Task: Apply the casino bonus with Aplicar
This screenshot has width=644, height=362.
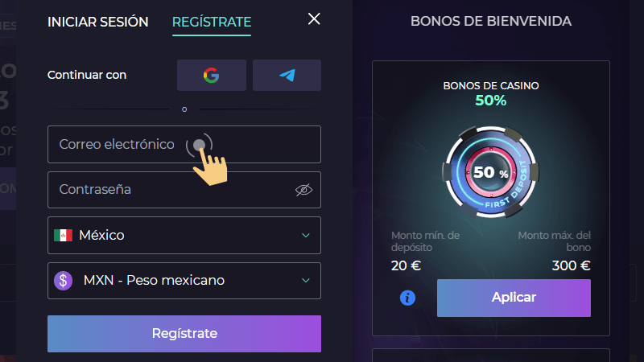Action: pos(514,298)
